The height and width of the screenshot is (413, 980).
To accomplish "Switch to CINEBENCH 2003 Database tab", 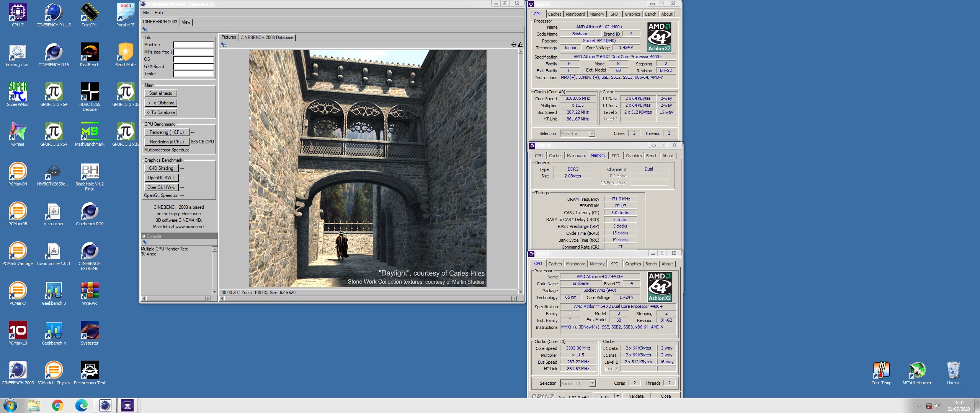I will coord(267,37).
